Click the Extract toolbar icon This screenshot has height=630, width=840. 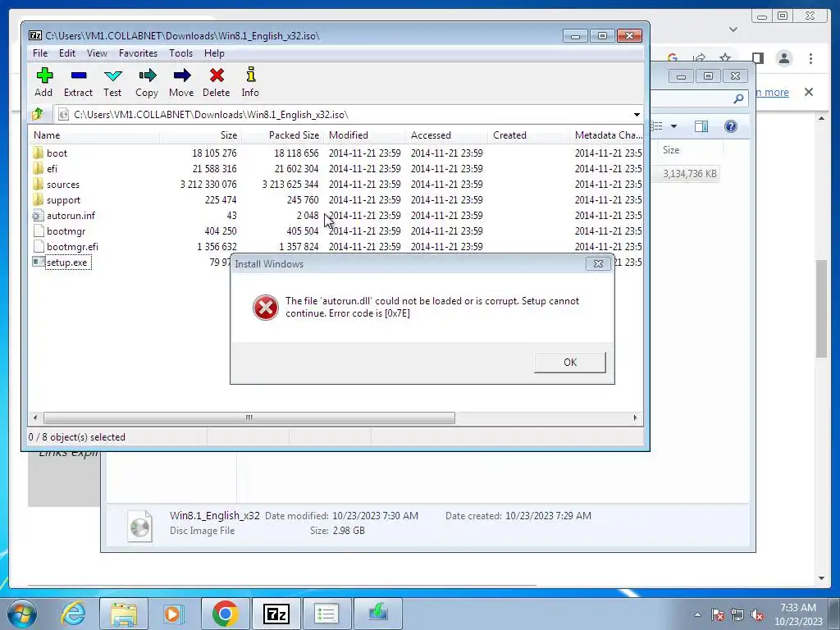pos(79,75)
